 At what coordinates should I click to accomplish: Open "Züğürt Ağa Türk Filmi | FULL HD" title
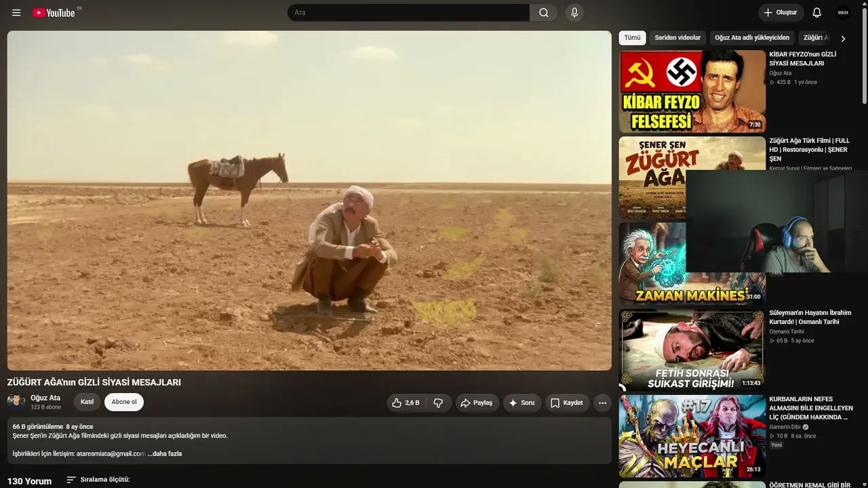809,150
